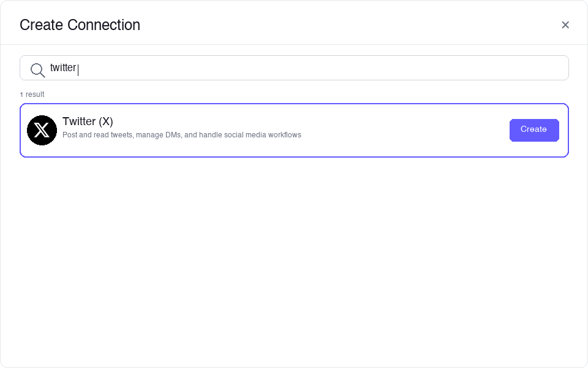Screen dimensions: 588x368
Task: Dismiss the dialog with the X control
Action: [565, 25]
